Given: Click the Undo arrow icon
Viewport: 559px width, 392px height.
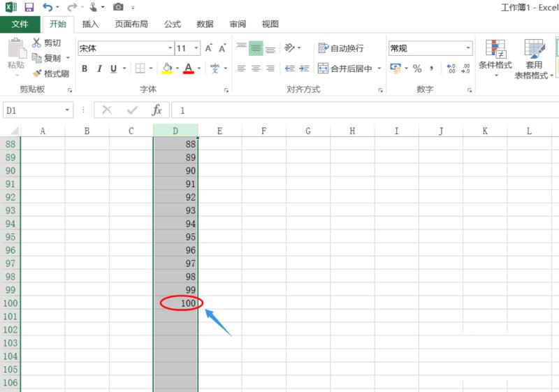Looking at the screenshot, I should pos(47,7).
